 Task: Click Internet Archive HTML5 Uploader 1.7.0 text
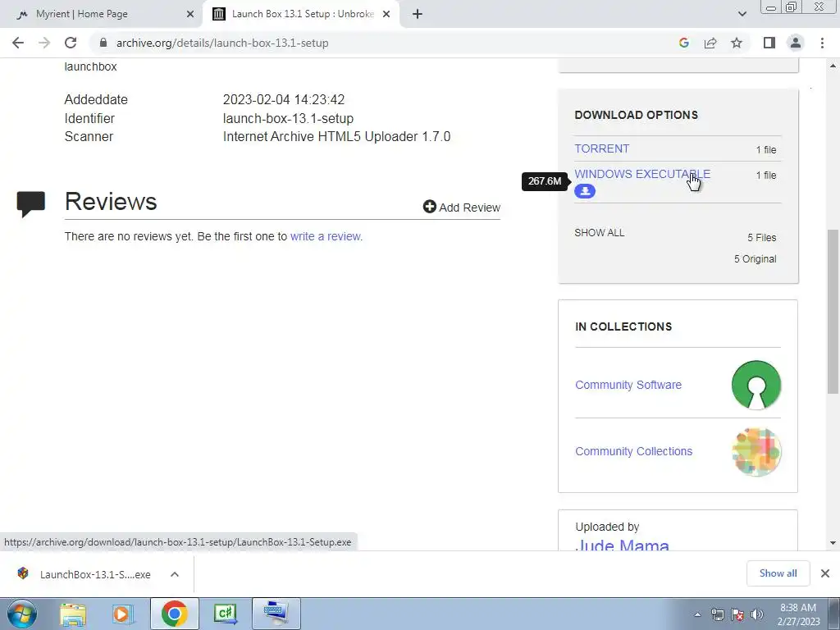(336, 137)
